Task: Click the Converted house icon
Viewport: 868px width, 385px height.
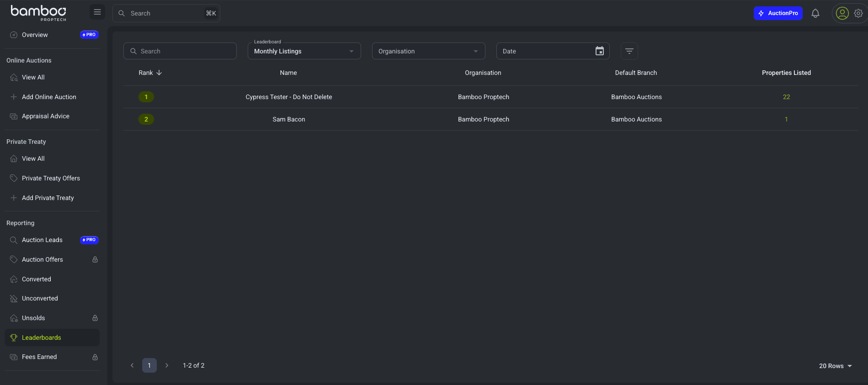Action: pos(14,279)
